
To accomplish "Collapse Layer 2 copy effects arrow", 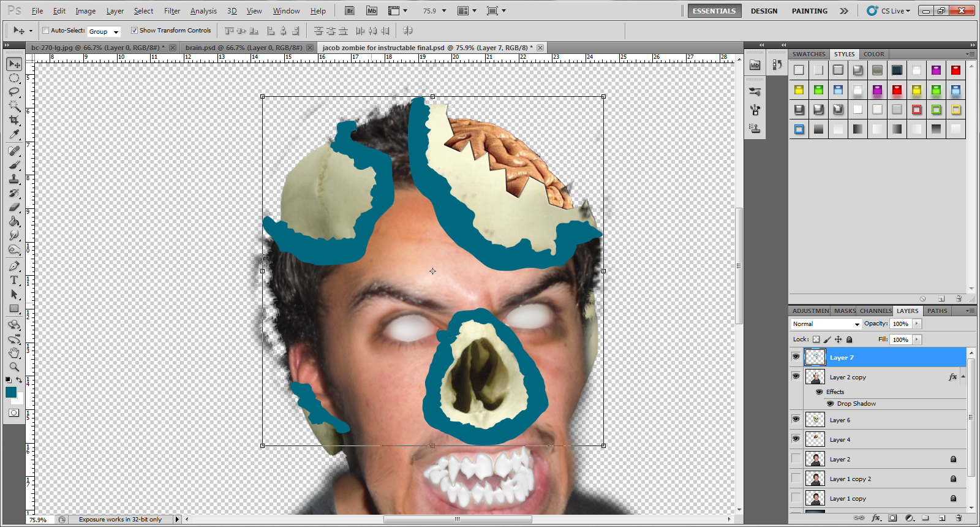I will point(963,377).
